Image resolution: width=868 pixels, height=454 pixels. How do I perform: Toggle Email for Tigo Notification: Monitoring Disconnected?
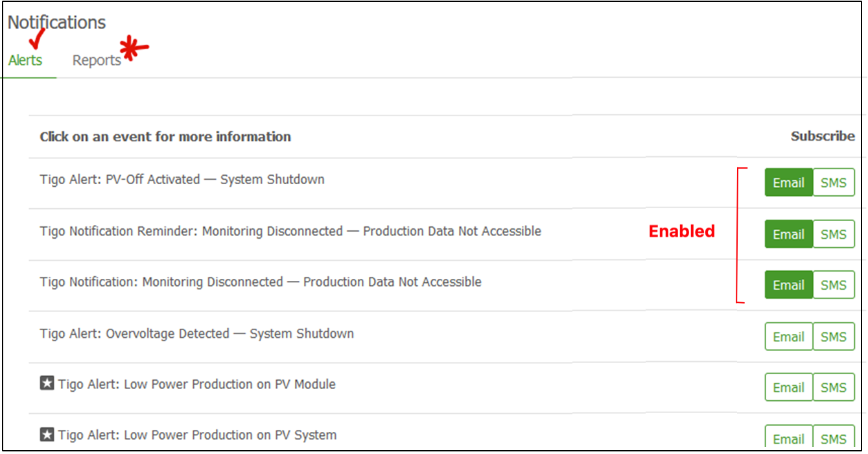pos(789,285)
